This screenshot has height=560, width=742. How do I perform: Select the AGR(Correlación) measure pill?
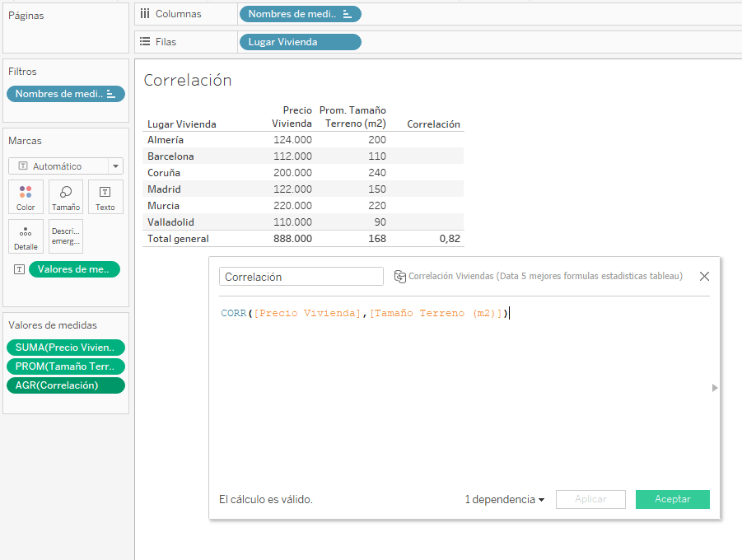(x=66, y=385)
